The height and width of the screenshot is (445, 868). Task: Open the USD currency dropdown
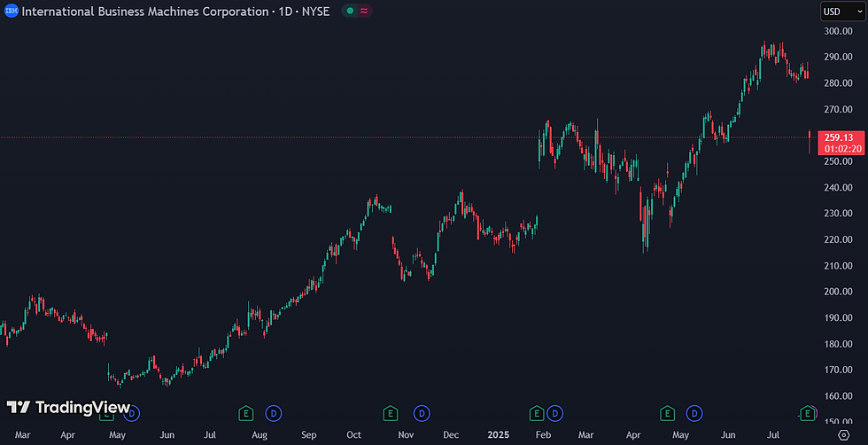click(x=842, y=12)
